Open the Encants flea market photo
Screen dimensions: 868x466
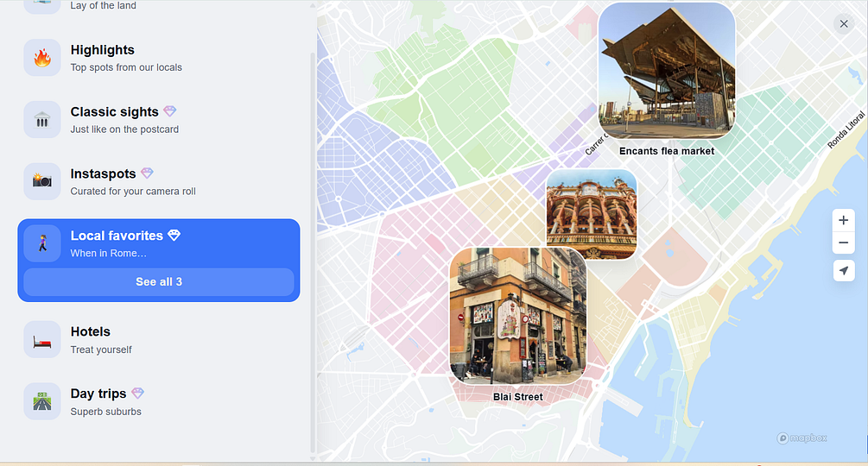tap(667, 71)
